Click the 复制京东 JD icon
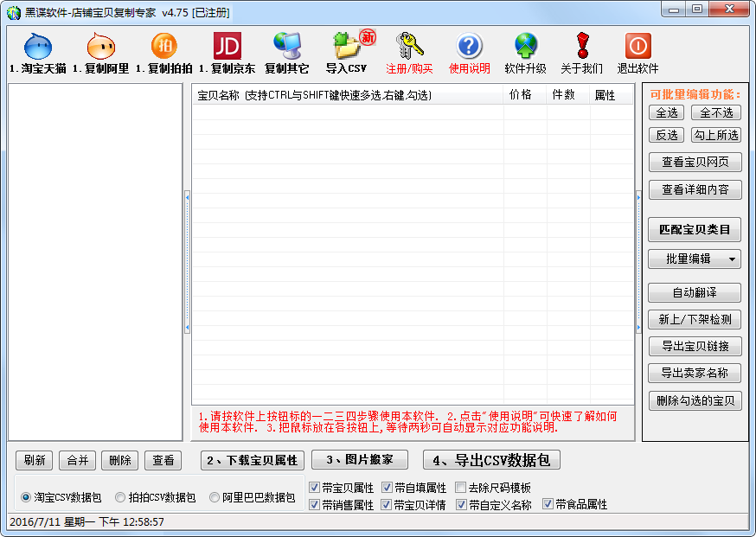756x537 pixels. tap(227, 46)
